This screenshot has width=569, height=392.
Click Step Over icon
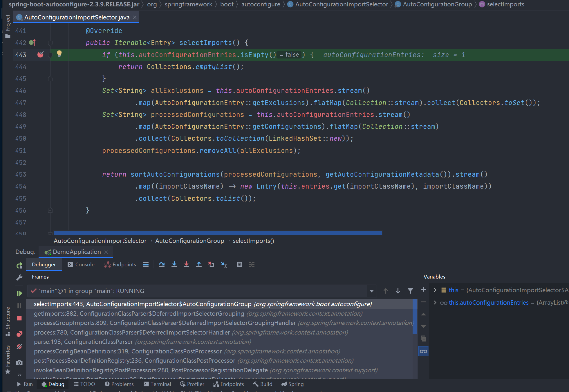tap(162, 265)
